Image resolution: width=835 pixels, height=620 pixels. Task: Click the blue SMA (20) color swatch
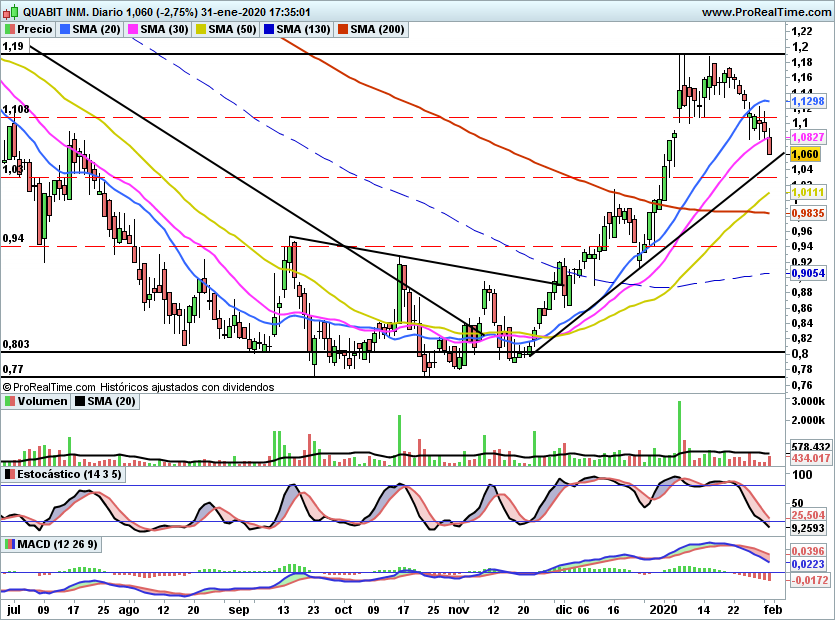(x=65, y=29)
